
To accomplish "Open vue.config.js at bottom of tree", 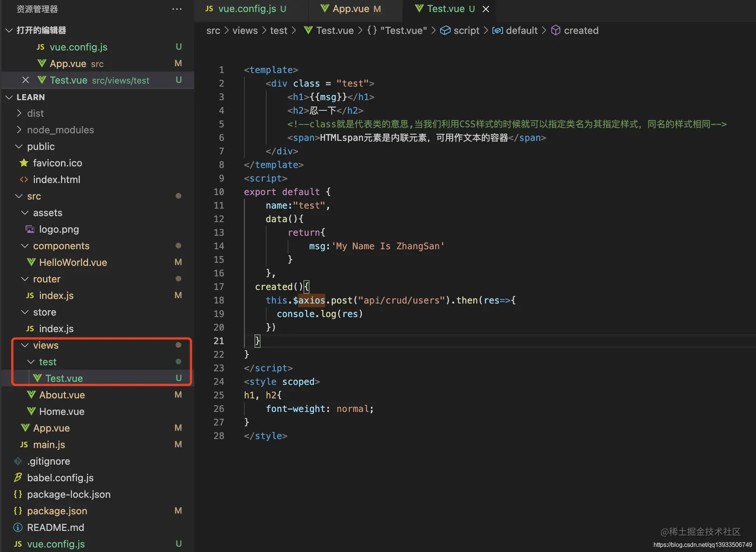I will pyautogui.click(x=97, y=544).
